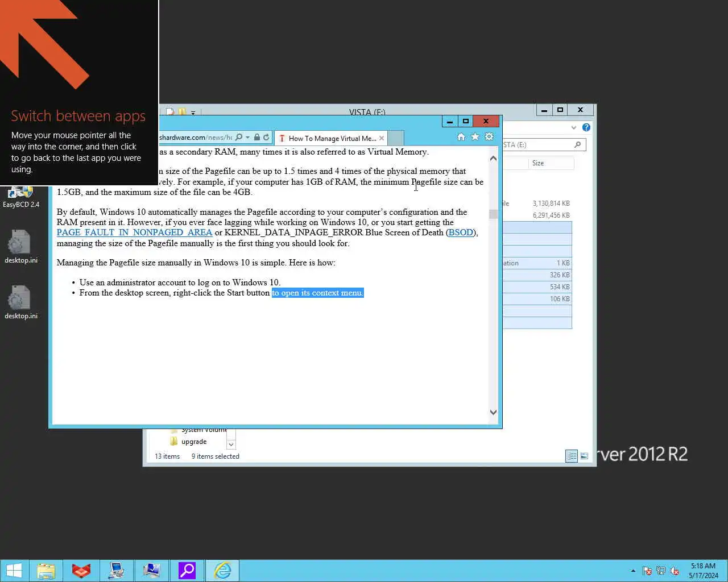Open Explorer quick access toolbar dropdown
The image size is (728, 582).
[193, 113]
